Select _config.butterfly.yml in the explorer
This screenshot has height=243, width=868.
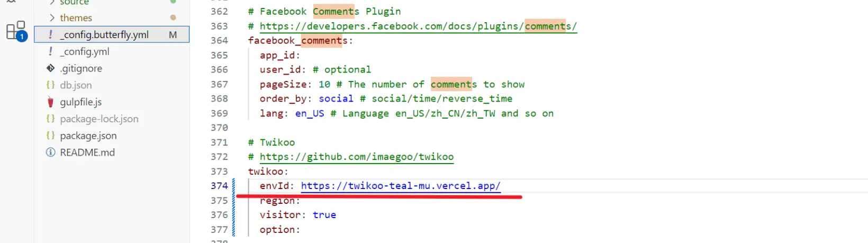(x=104, y=35)
